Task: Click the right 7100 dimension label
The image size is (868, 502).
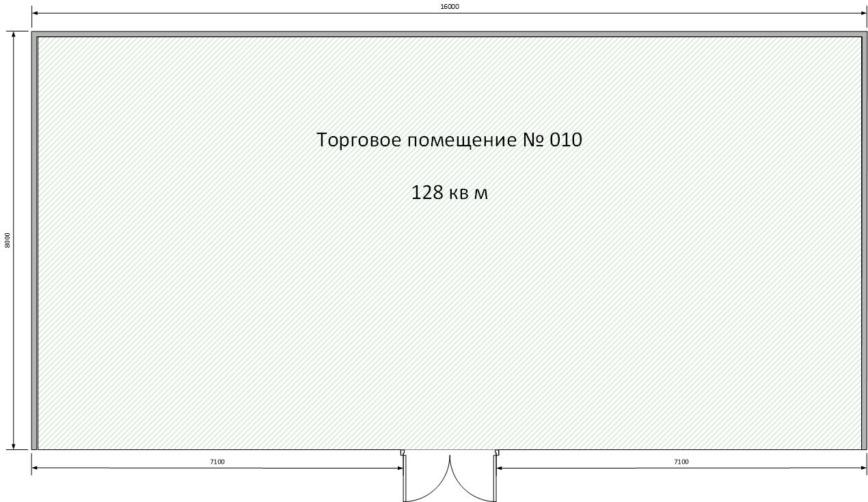Action: [681, 462]
